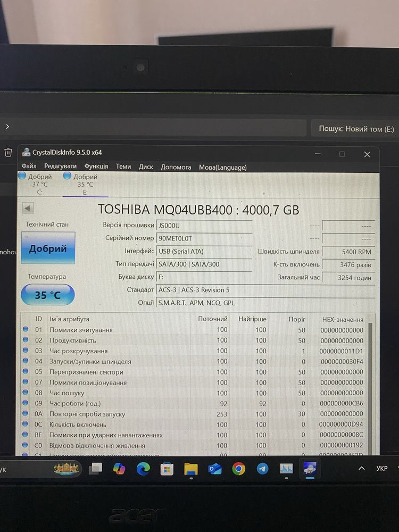Click the interface field USB (Serial ATA)
The height and width of the screenshot is (532, 399).
coord(204,252)
